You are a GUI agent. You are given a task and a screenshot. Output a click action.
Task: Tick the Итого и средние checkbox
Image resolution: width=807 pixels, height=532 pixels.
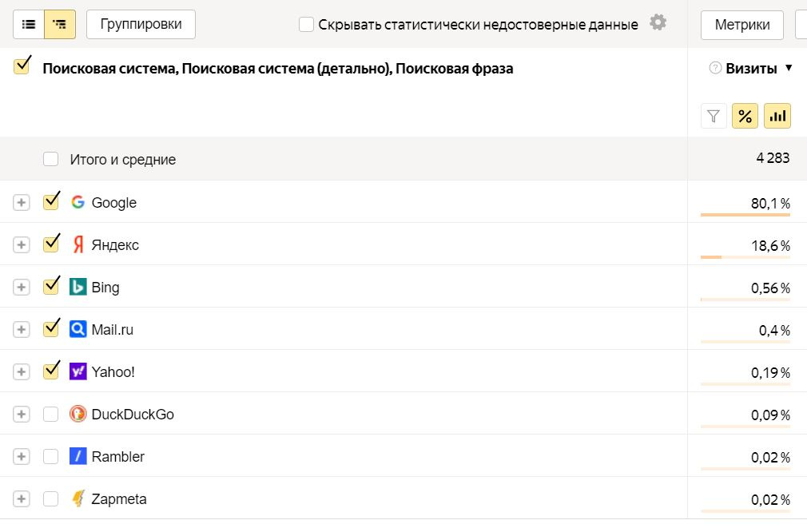51,159
